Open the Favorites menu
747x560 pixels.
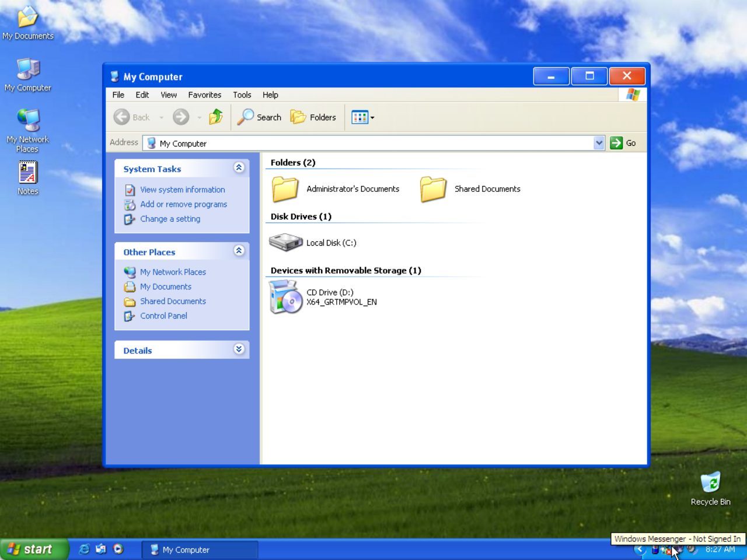tap(205, 94)
